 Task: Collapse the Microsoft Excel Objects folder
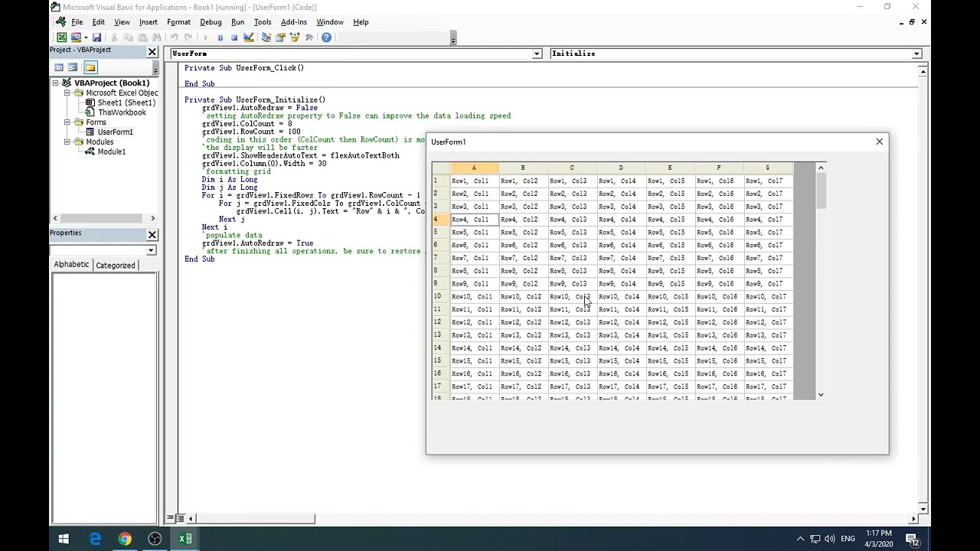pyautogui.click(x=67, y=93)
